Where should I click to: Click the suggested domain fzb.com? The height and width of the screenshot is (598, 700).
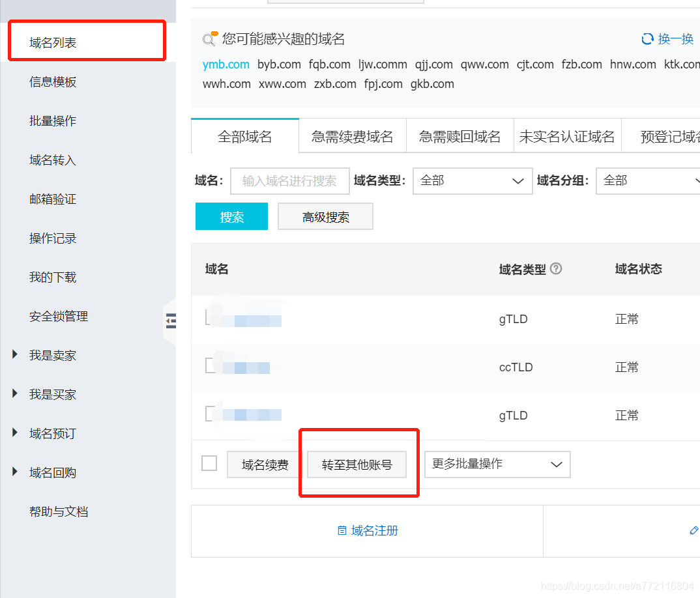coord(581,64)
